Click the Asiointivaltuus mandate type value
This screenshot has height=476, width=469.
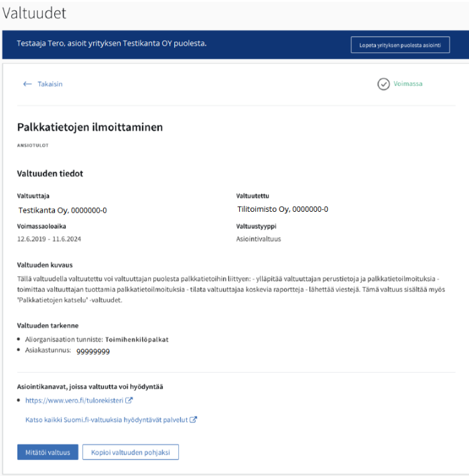tap(259, 239)
